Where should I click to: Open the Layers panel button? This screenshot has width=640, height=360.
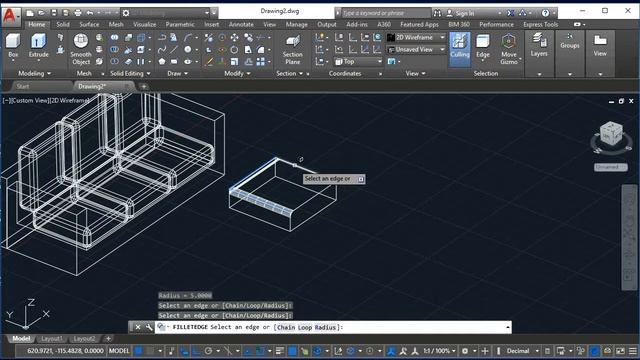pos(539,45)
